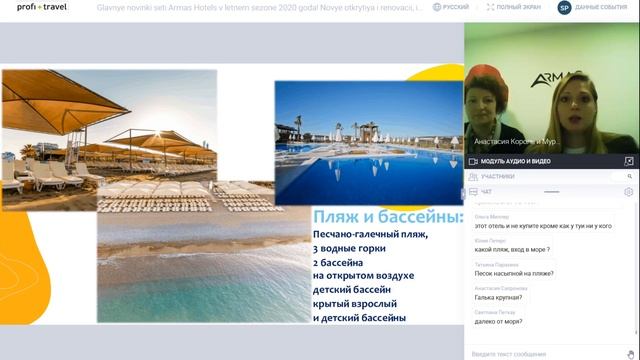Open chat settings gear
The height and width of the screenshot is (360, 640).
629,192
